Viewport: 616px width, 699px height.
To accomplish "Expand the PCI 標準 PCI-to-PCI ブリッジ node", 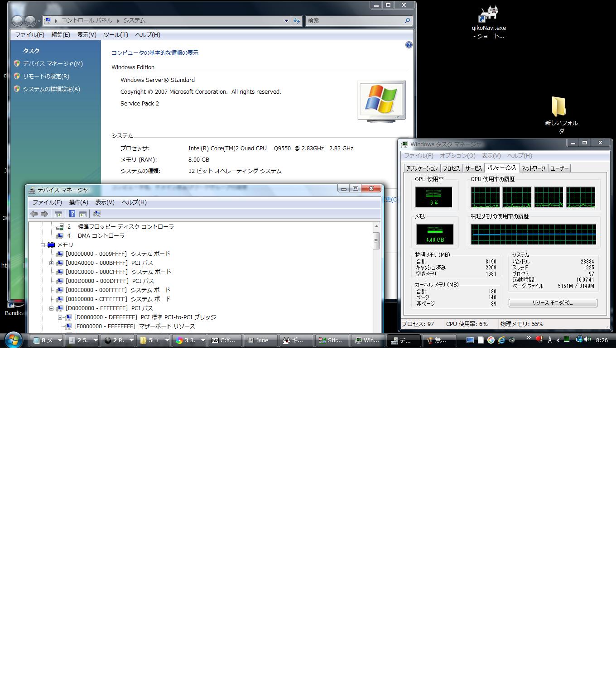I will 60,317.
